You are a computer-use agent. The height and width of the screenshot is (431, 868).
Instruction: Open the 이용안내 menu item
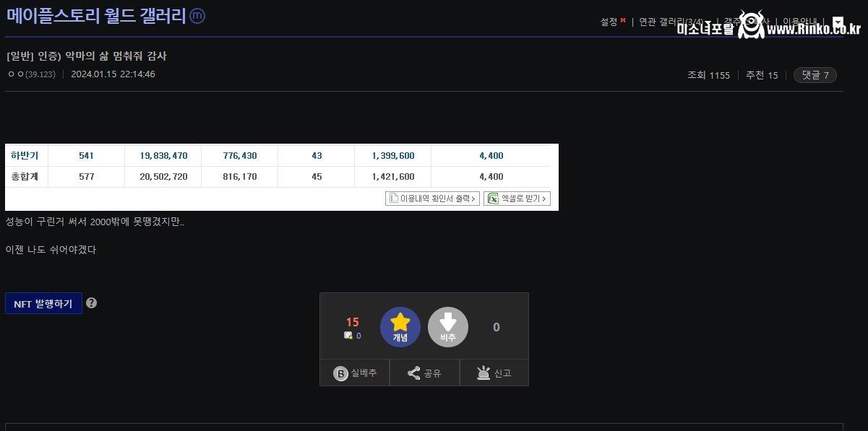coord(799,22)
